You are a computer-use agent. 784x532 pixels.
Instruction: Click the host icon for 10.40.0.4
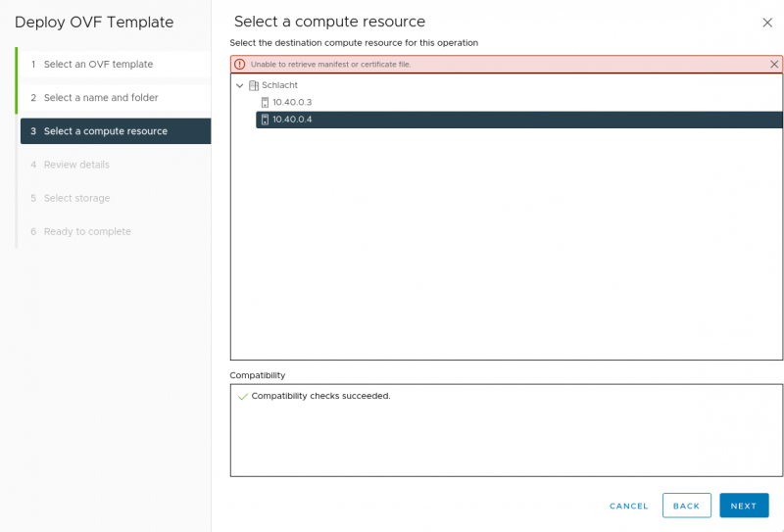coord(265,120)
